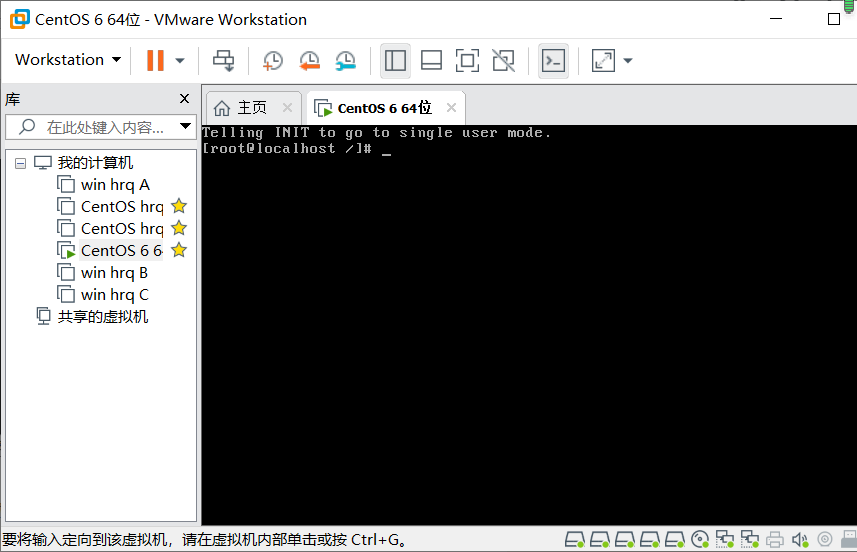Open the stretch display options dropdown
The width and height of the screenshot is (857, 552).
click(628, 61)
